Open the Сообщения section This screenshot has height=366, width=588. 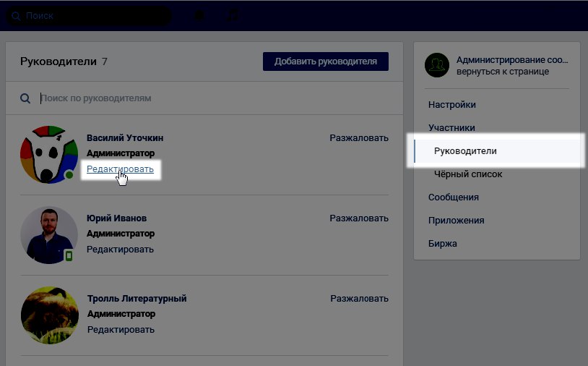point(453,197)
